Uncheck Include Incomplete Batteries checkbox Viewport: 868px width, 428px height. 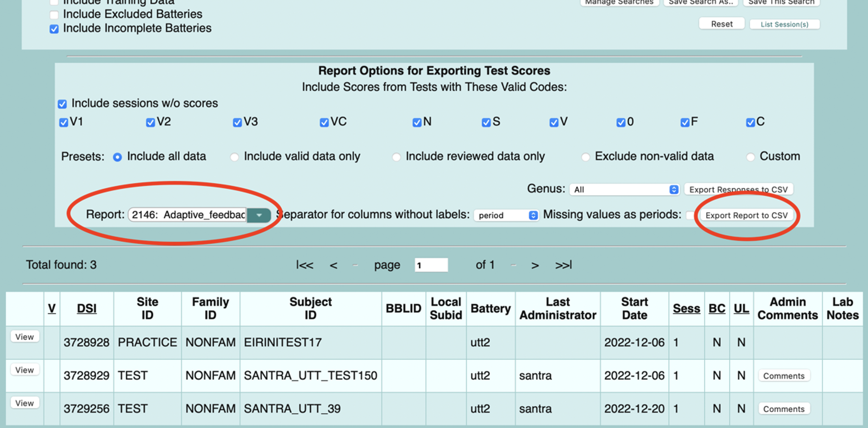(x=54, y=29)
